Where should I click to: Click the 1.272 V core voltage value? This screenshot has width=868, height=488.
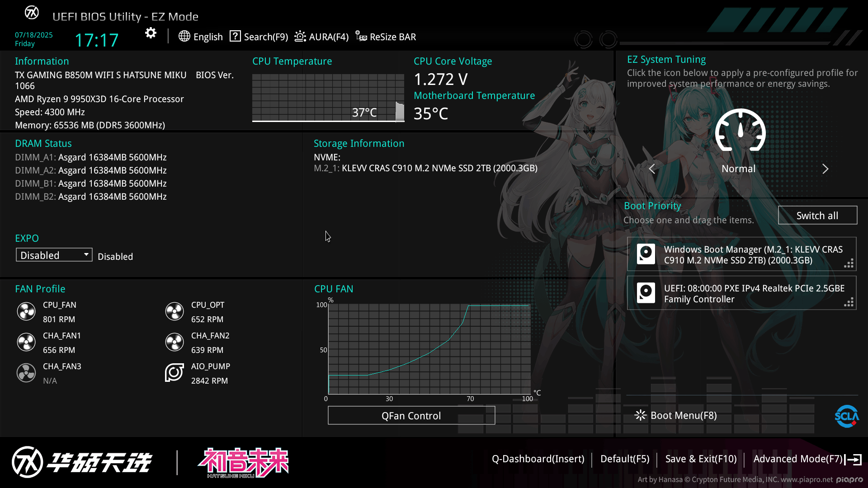click(x=441, y=79)
